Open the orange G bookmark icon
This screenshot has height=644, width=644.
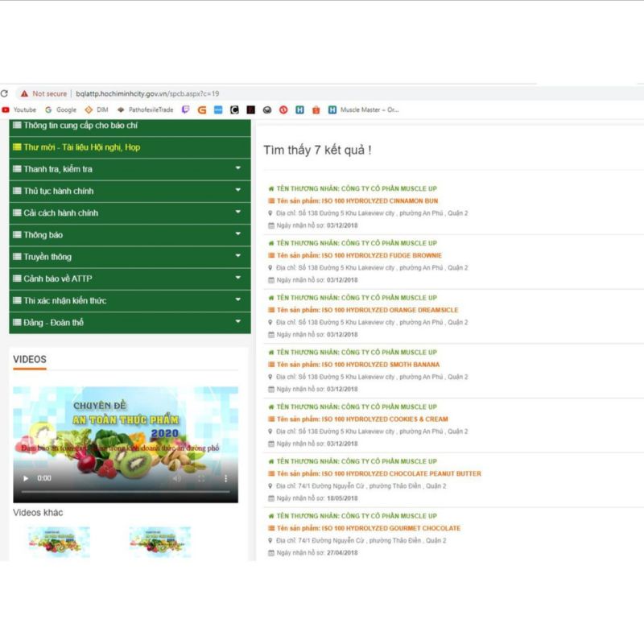(x=202, y=110)
